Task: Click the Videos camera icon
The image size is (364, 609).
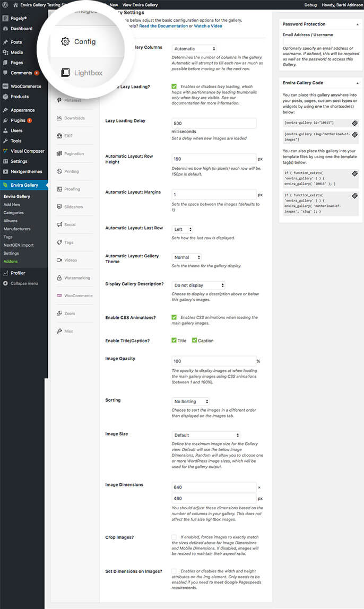Action: pos(59,260)
